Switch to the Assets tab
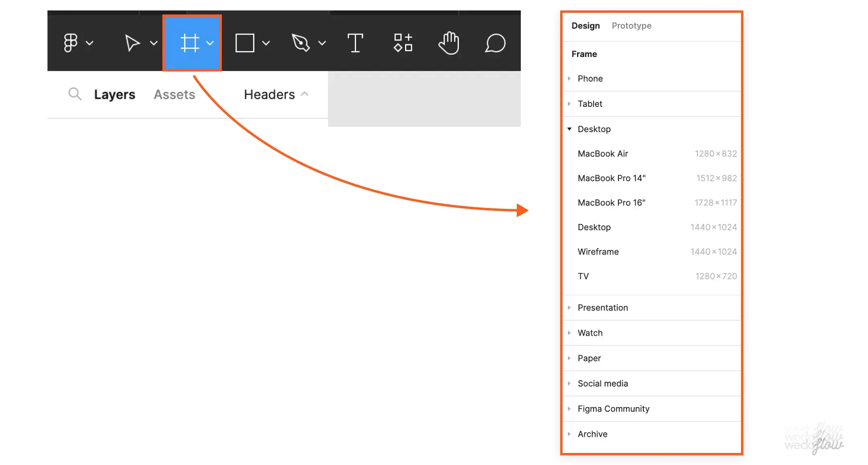This screenshot has width=868, height=465. coord(174,94)
